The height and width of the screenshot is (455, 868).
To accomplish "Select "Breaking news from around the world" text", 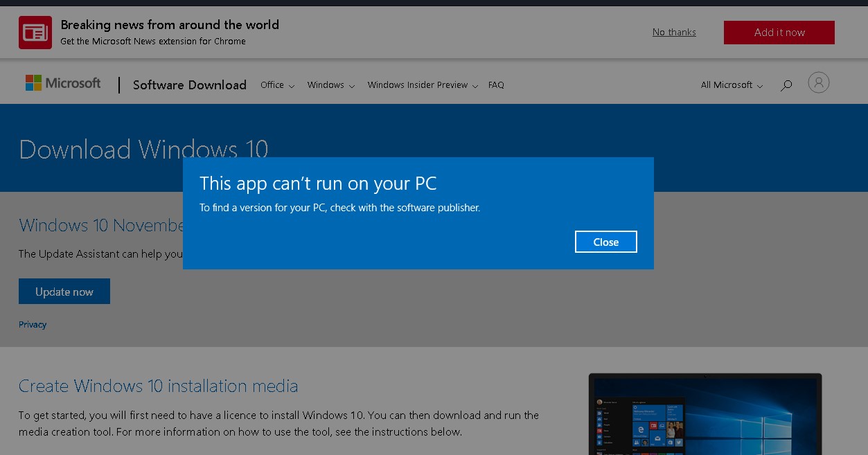I will (x=170, y=25).
